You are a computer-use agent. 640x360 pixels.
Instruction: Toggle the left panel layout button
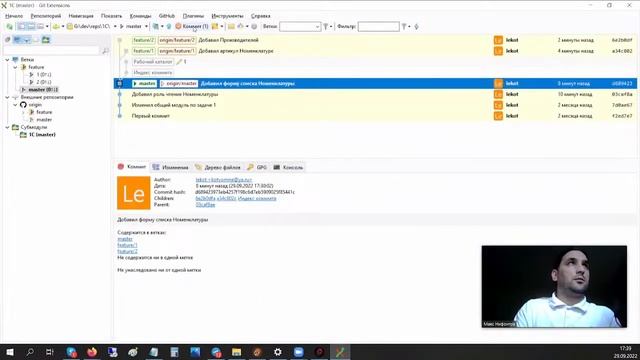coord(21,27)
